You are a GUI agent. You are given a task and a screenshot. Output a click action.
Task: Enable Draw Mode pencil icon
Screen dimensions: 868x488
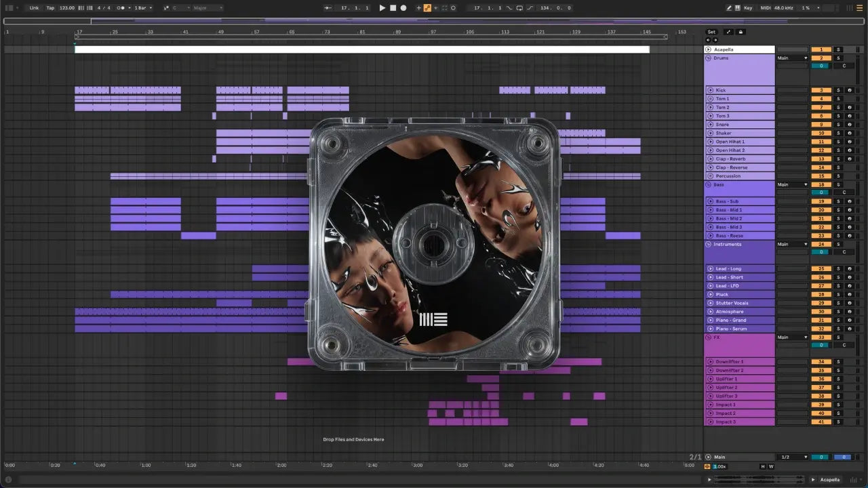click(729, 8)
